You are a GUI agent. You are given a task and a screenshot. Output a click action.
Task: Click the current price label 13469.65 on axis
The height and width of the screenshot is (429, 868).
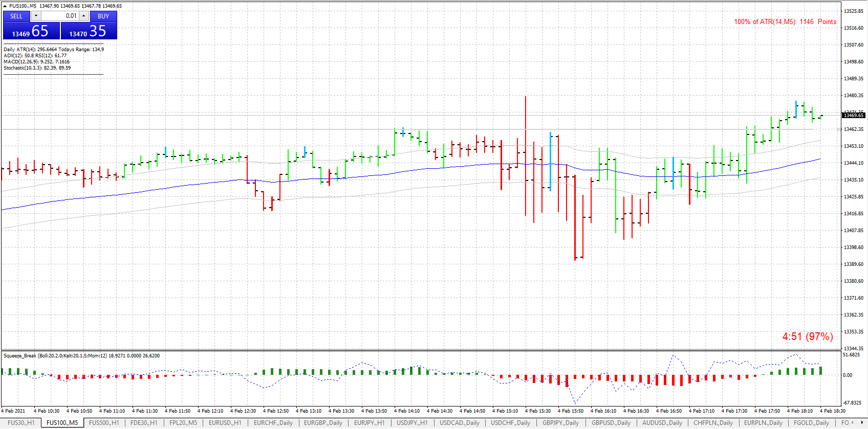(854, 116)
